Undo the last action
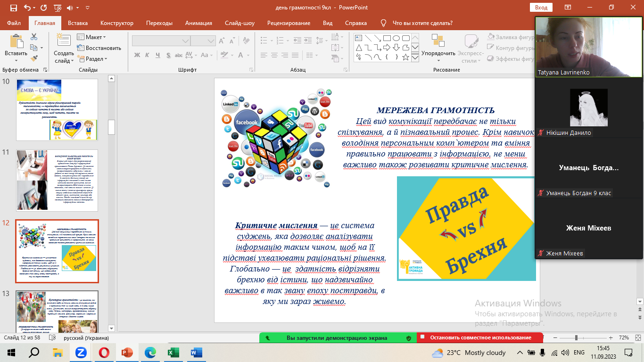The width and height of the screenshot is (644, 362). [27, 8]
